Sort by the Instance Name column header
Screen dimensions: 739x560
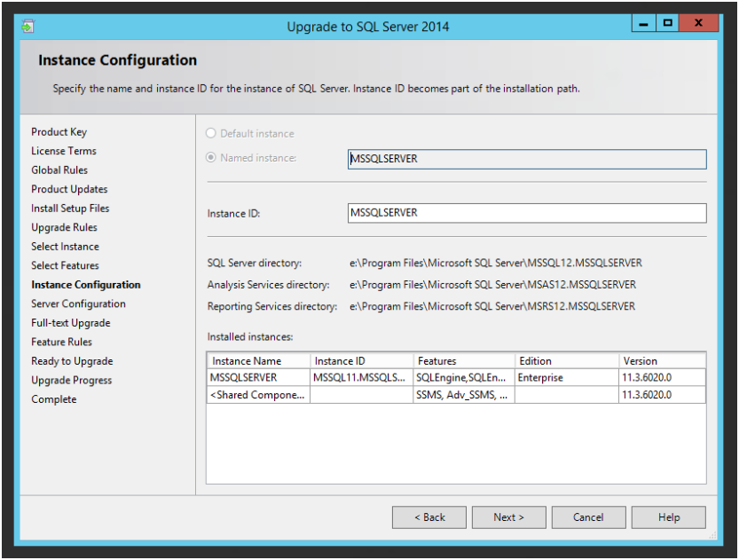pos(259,361)
